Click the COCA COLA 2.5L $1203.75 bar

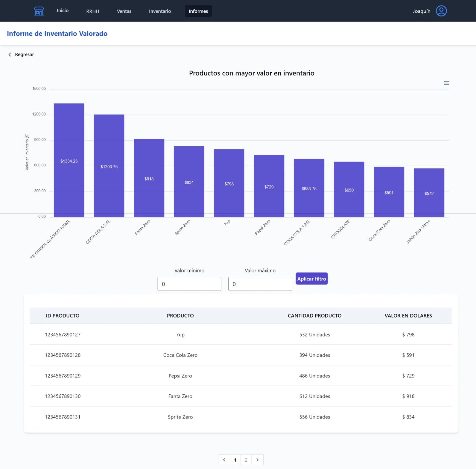click(109, 166)
